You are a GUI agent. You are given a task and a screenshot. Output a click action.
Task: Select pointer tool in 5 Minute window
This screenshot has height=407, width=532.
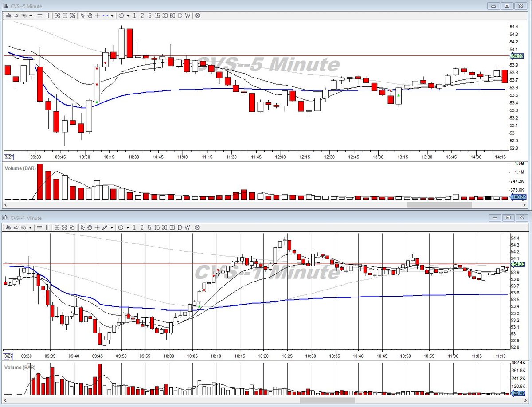82,16
